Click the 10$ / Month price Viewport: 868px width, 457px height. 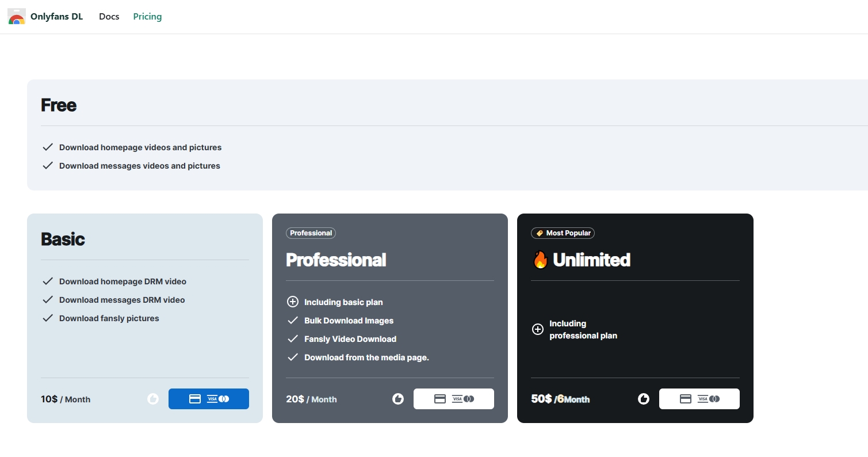(x=66, y=399)
